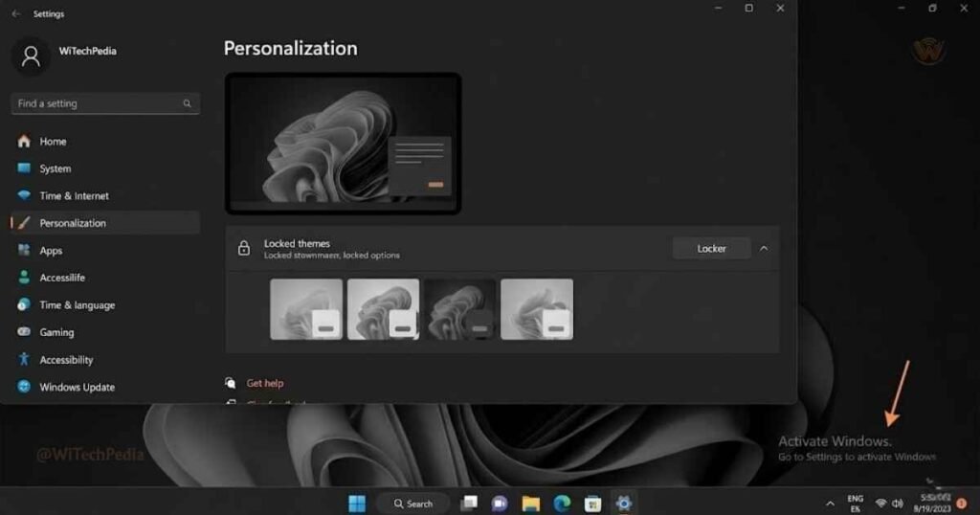Click the Time & language globe icon

point(24,304)
